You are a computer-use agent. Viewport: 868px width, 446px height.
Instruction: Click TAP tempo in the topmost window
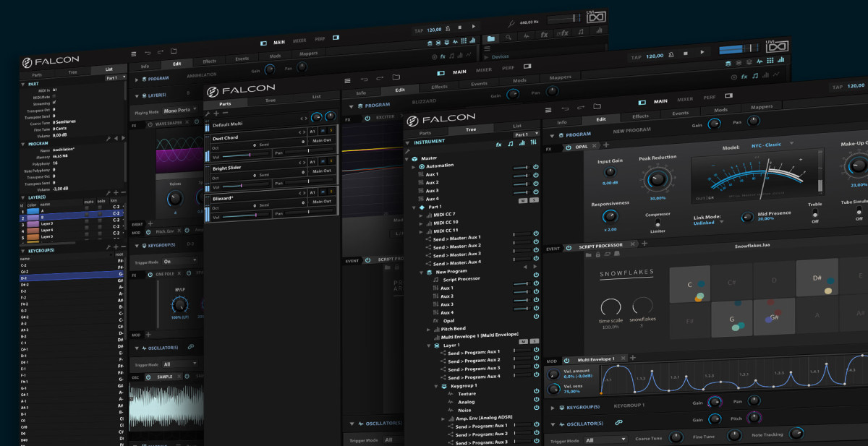[419, 30]
